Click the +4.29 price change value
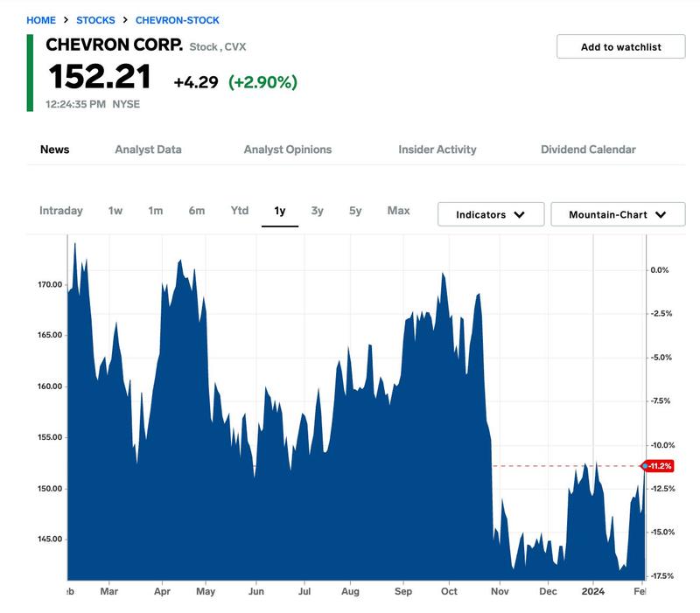Image resolution: width=700 pixels, height=613 pixels. click(195, 82)
